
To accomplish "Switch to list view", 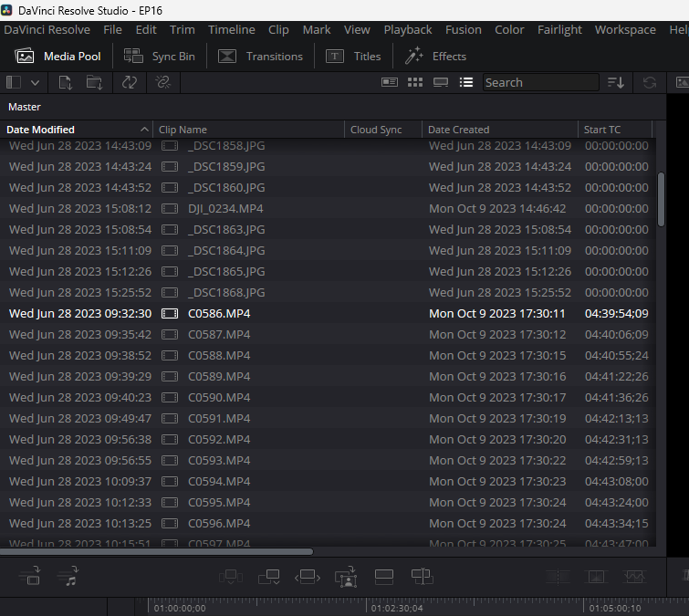I will pyautogui.click(x=466, y=82).
